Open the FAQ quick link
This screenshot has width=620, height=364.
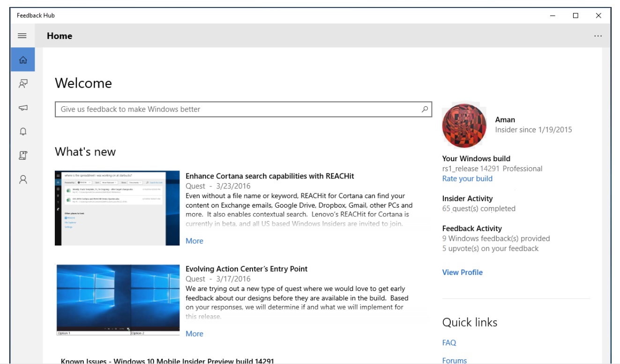coord(449,343)
